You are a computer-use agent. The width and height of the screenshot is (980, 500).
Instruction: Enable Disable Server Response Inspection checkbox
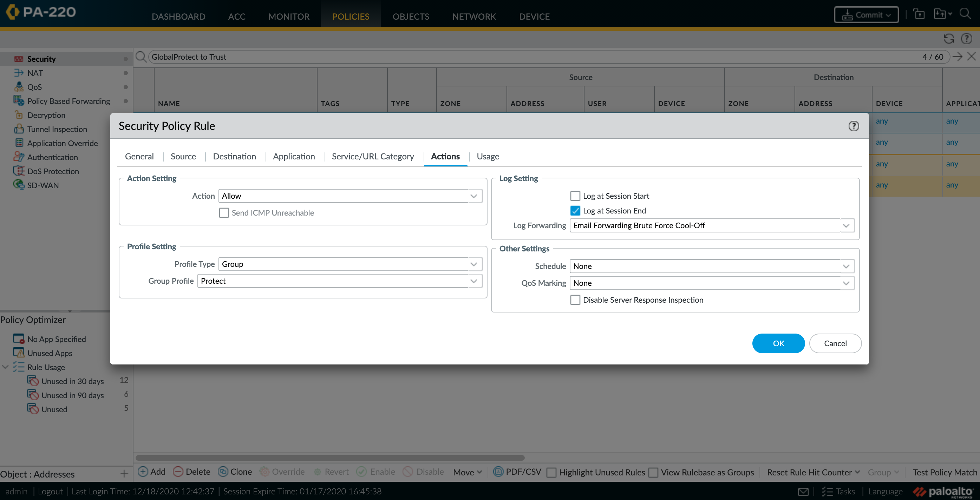[575, 300]
